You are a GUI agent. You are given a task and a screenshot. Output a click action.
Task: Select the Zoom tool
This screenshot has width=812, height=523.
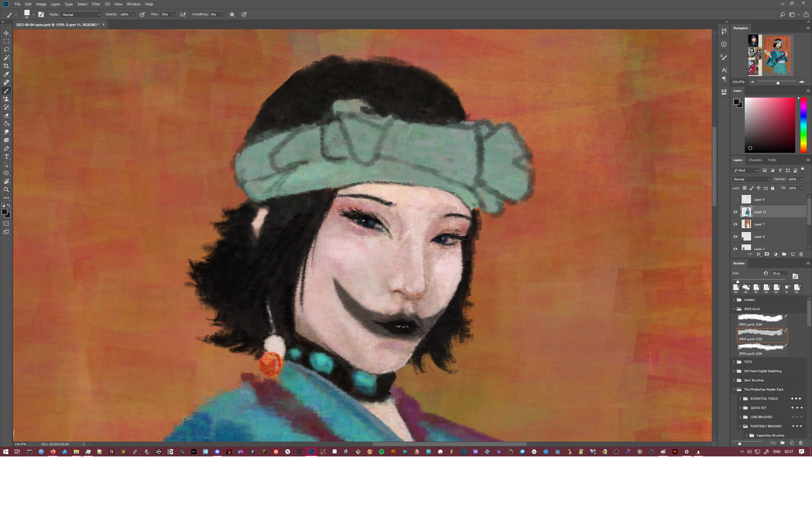click(6, 190)
